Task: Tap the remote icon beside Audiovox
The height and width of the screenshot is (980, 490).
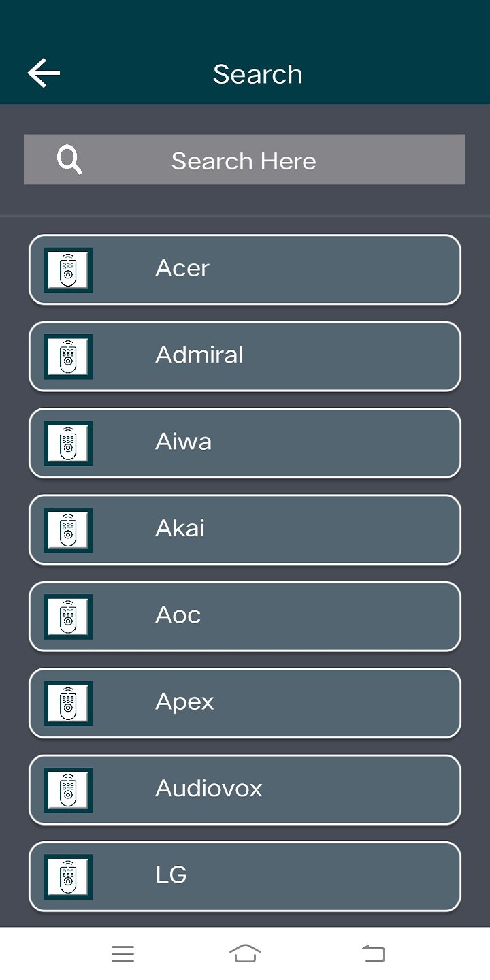Action: [x=67, y=789]
